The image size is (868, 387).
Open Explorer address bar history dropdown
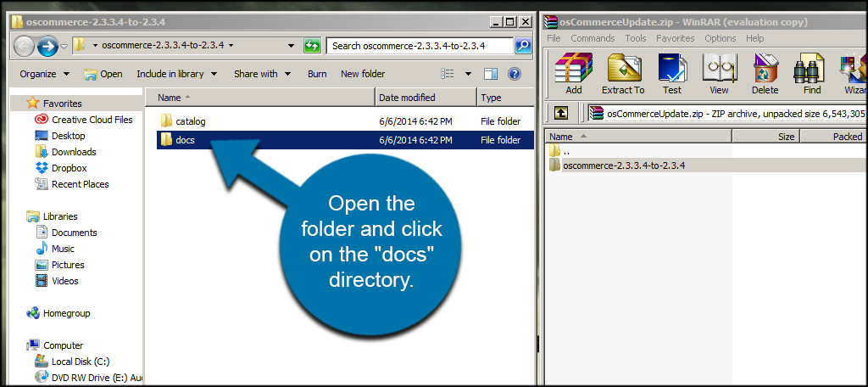[292, 46]
